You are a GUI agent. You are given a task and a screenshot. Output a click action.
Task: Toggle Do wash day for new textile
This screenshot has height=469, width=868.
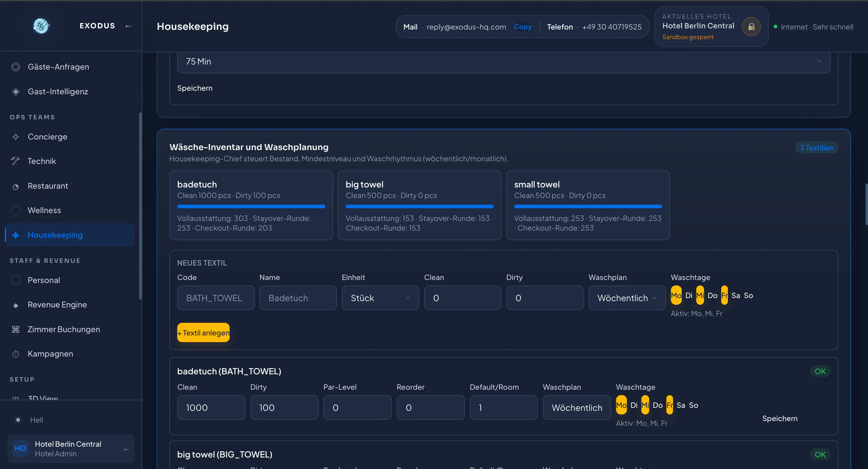tap(712, 295)
